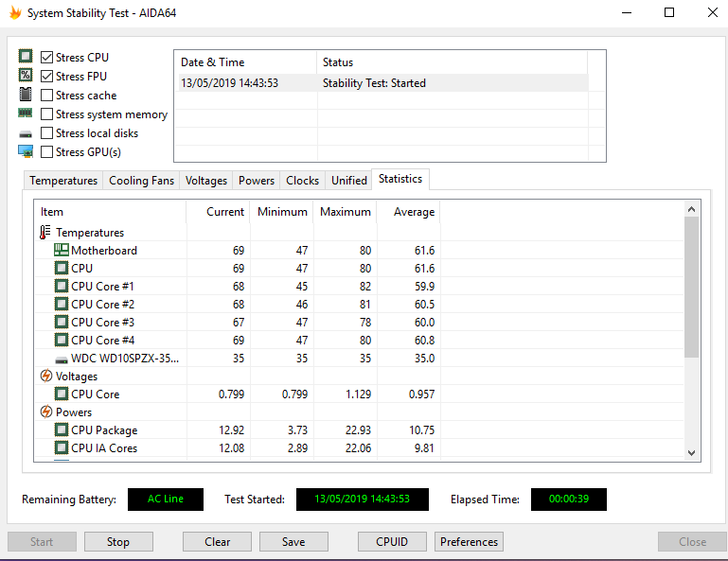Uncheck the Stress FPU checkbox

pos(47,76)
